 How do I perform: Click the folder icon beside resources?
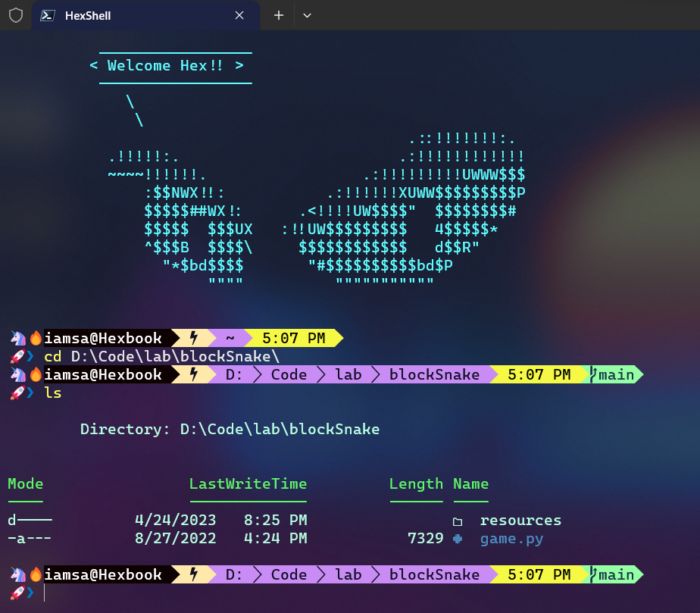pos(458,521)
